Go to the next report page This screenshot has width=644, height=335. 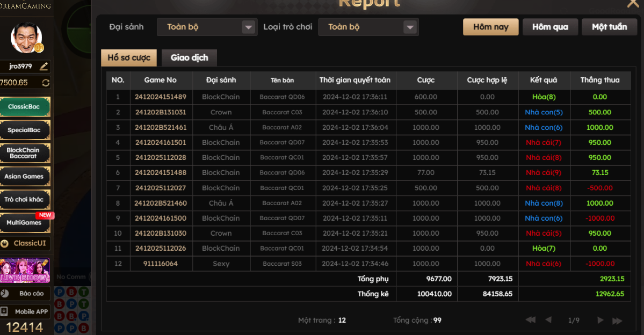tap(600, 320)
